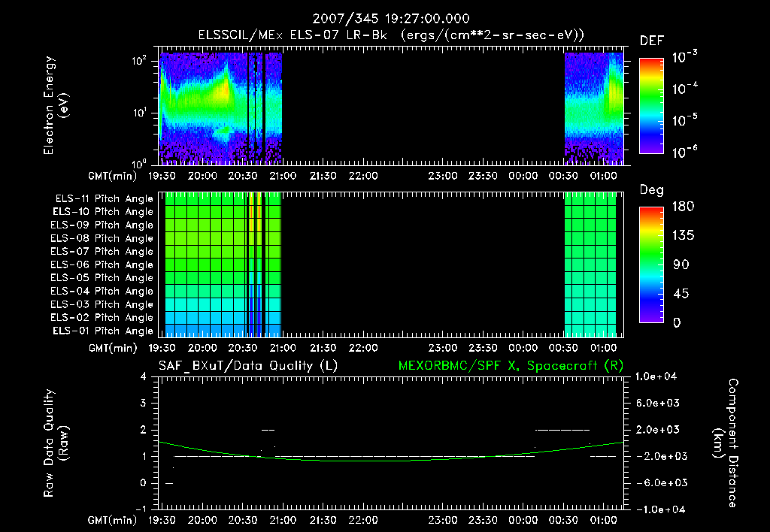
Task: Click the 0 tick on Deg scale
Action: pyautogui.click(x=677, y=322)
